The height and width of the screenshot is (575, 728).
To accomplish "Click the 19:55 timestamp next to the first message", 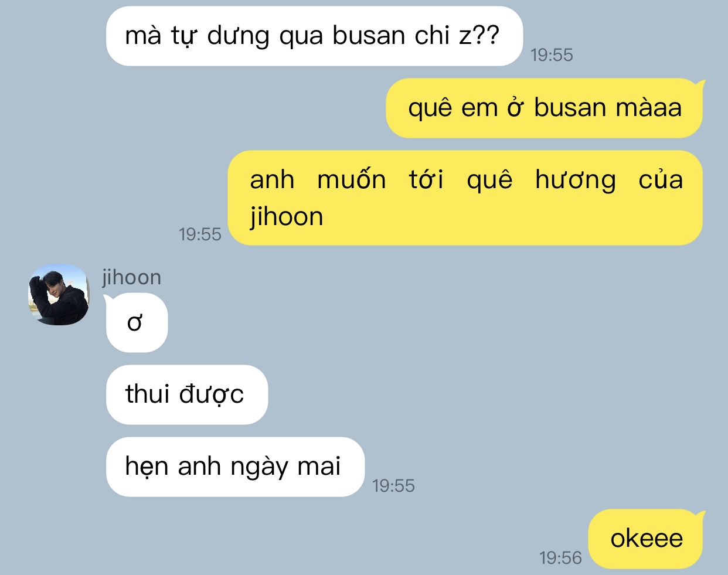I will pos(552,55).
